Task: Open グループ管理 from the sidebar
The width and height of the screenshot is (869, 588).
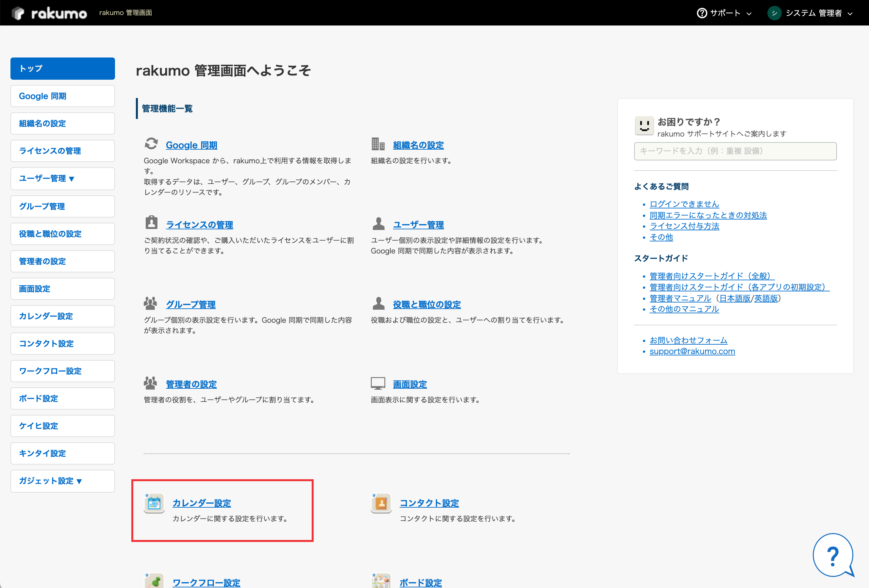Action: pyautogui.click(x=62, y=206)
